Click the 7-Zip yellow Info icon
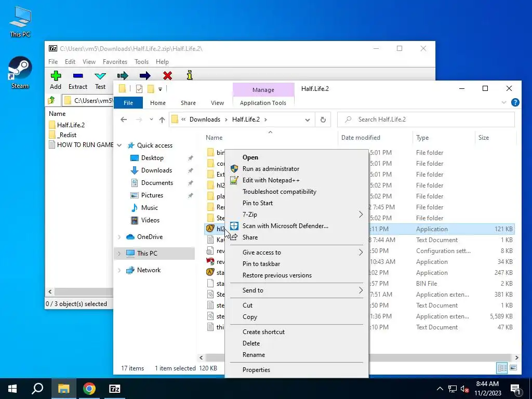Image resolution: width=532 pixels, height=399 pixels. point(190,75)
